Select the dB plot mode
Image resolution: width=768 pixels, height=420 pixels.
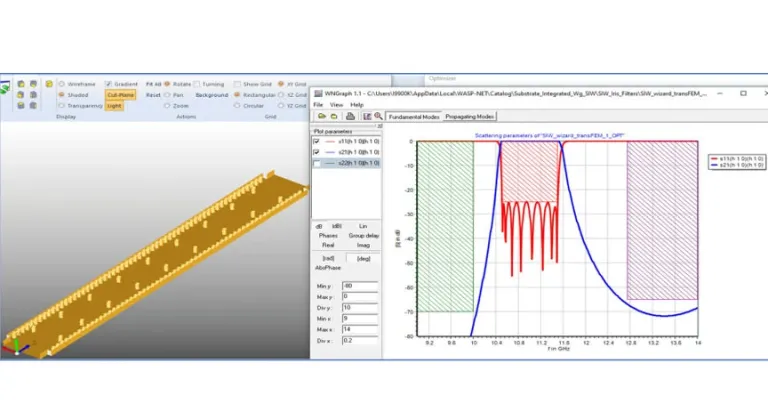[319, 226]
